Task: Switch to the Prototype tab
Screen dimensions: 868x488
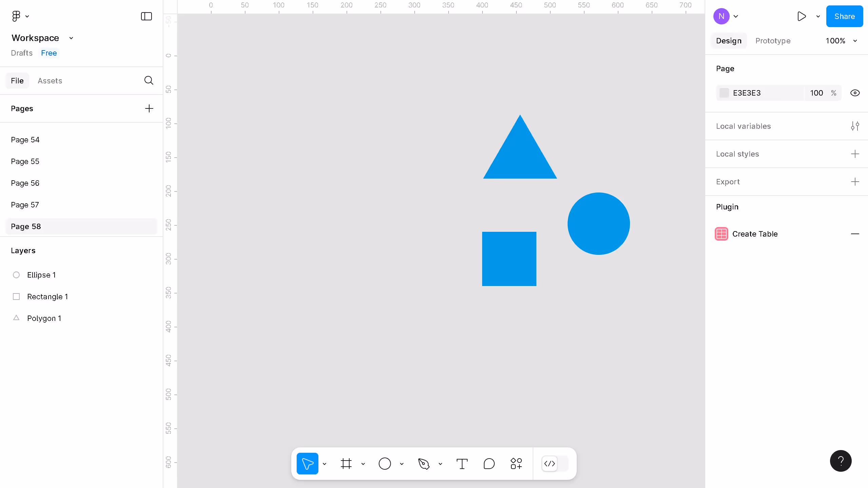Action: [773, 41]
